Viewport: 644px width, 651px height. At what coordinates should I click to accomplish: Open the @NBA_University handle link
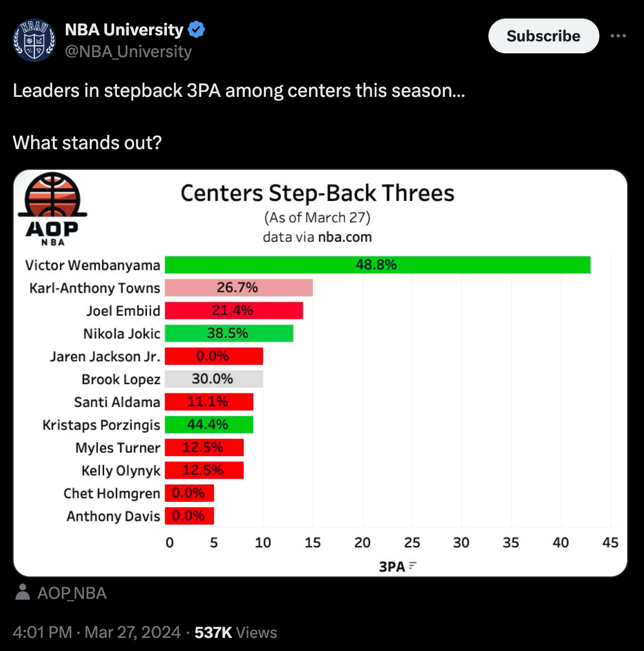128,52
